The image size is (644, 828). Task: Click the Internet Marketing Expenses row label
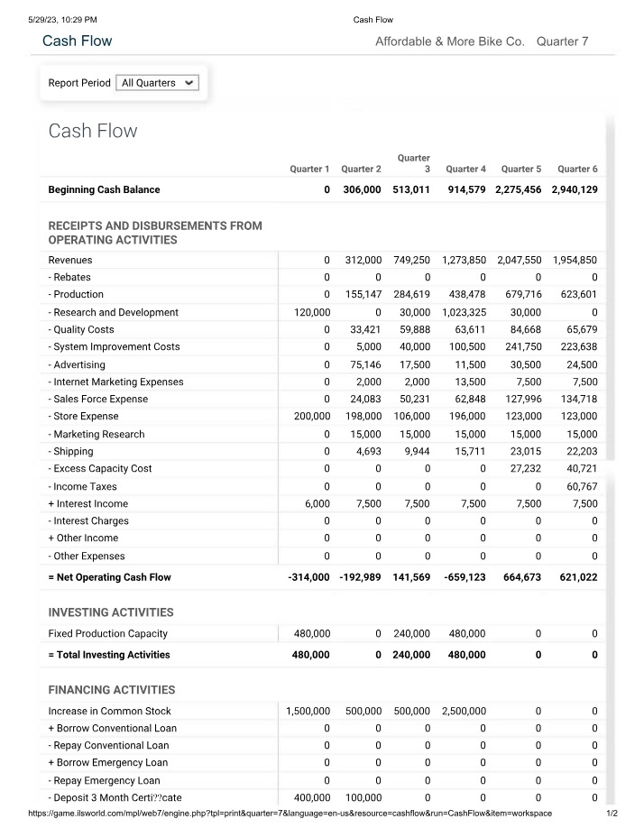[115, 382]
